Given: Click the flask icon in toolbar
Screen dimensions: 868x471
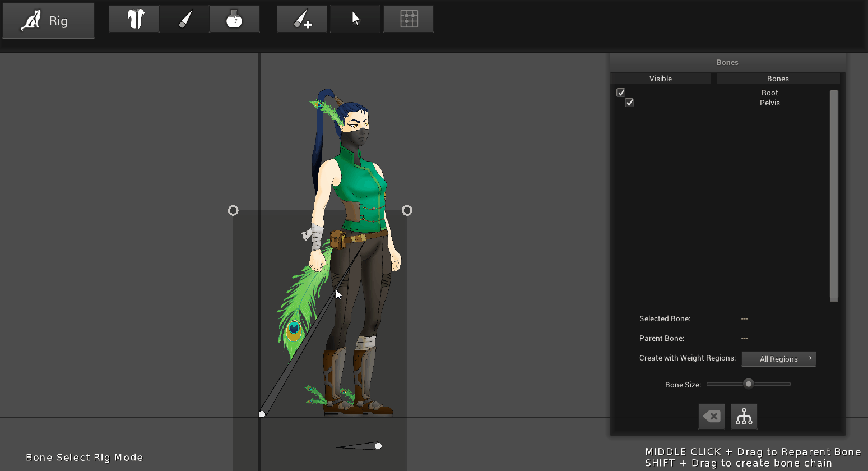Looking at the screenshot, I should click(x=234, y=20).
